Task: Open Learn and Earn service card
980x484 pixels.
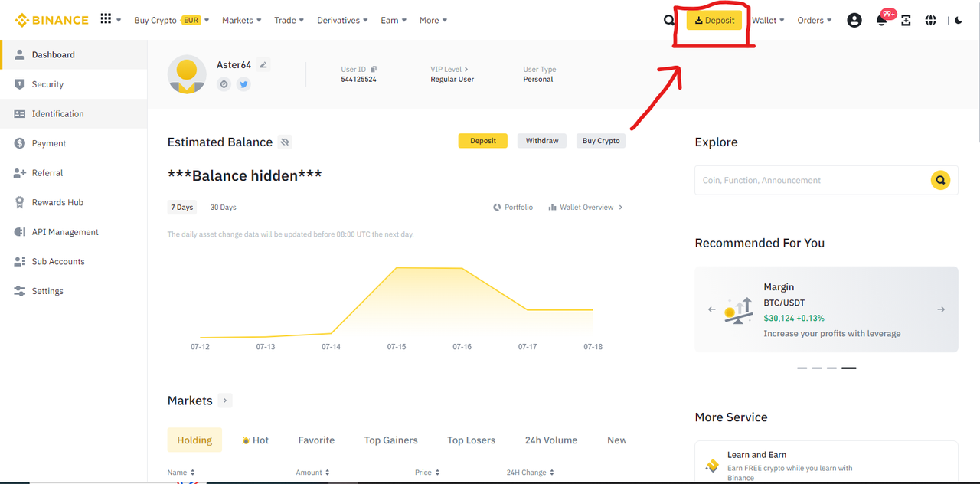Action: [826, 462]
